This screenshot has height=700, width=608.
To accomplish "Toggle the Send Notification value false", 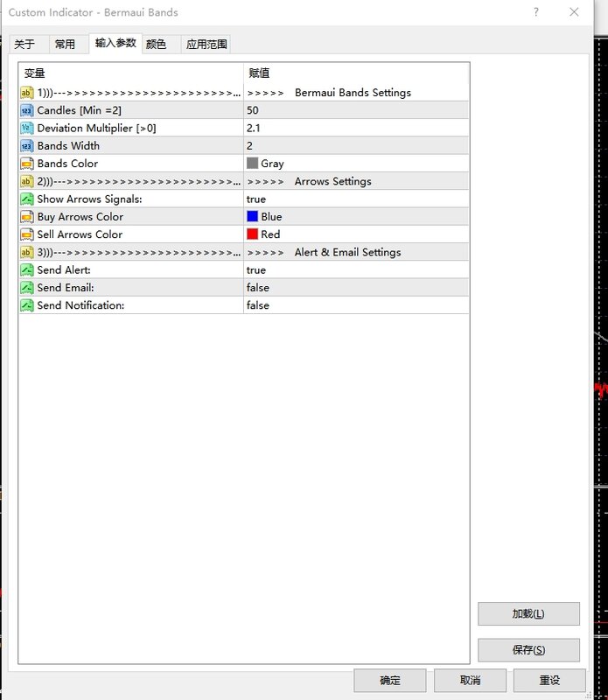I will [258, 305].
